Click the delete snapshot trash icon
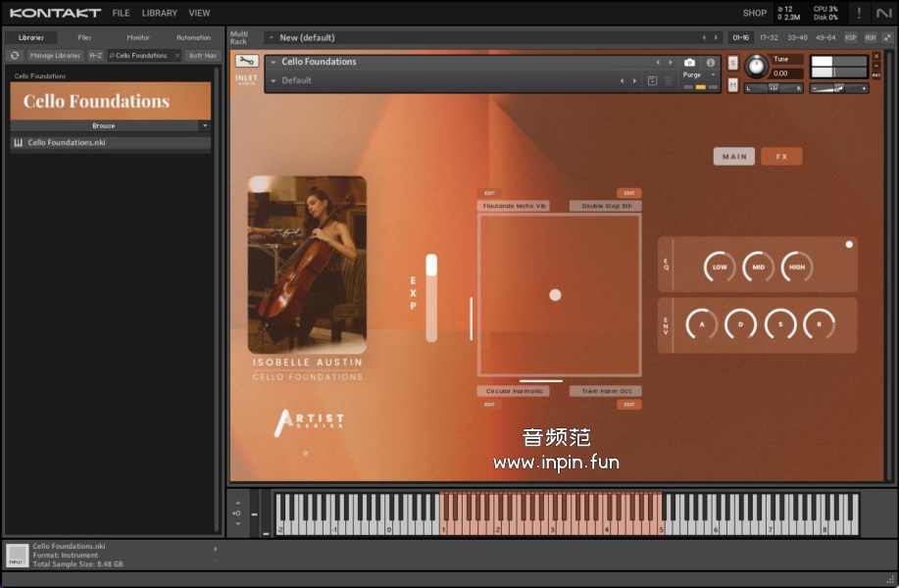 click(x=669, y=80)
